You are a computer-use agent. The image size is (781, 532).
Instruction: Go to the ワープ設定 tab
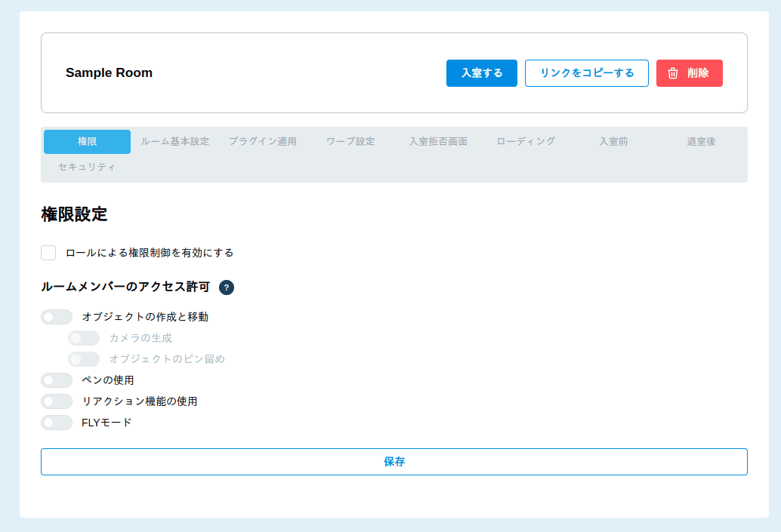click(350, 141)
